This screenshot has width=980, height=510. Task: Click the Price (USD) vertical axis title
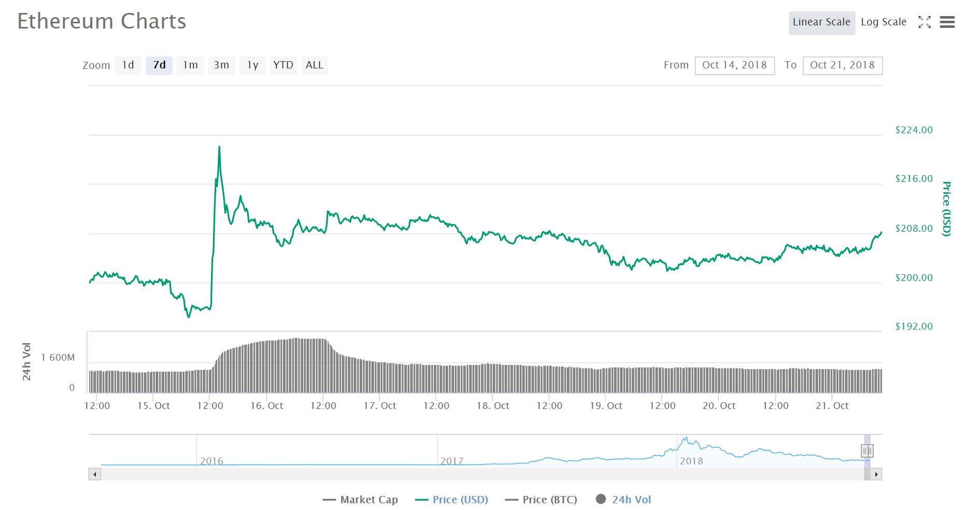click(947, 209)
